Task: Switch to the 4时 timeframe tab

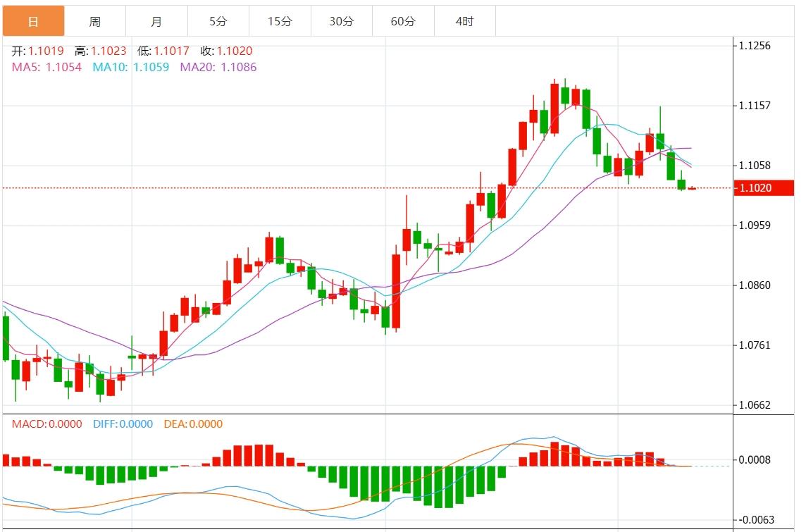Action: pos(465,21)
